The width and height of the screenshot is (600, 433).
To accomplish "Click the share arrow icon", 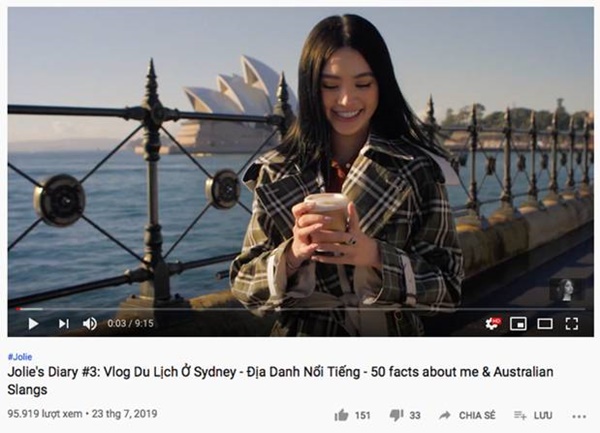I will [445, 415].
